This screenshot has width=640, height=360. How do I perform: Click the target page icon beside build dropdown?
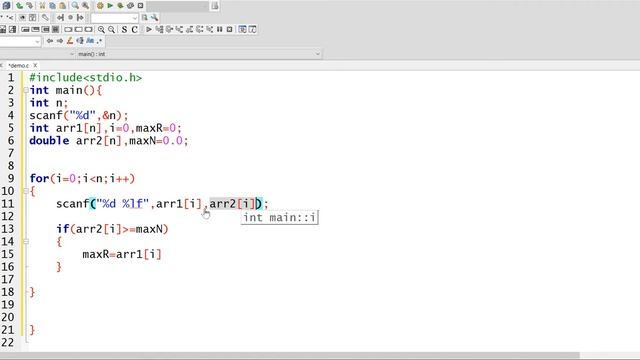[215, 6]
